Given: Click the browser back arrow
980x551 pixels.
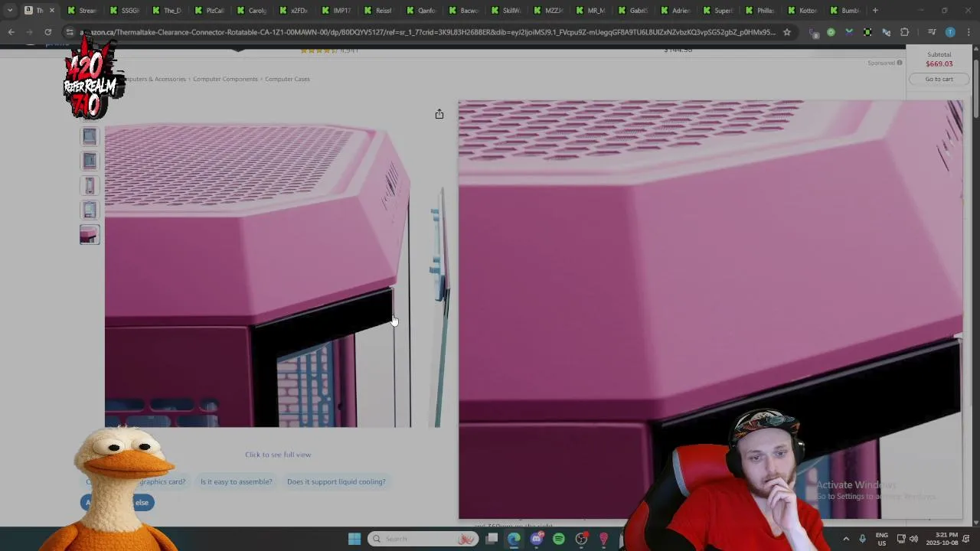Looking at the screenshot, I should pos(11,32).
